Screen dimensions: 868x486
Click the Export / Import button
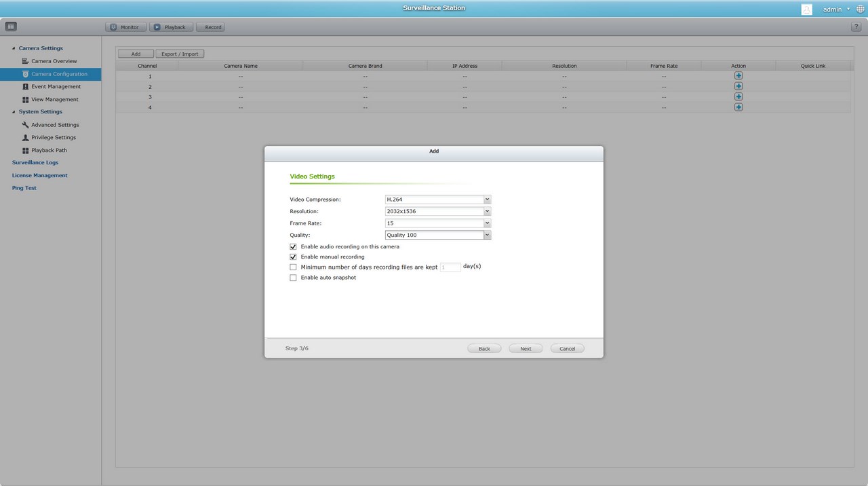tap(180, 54)
